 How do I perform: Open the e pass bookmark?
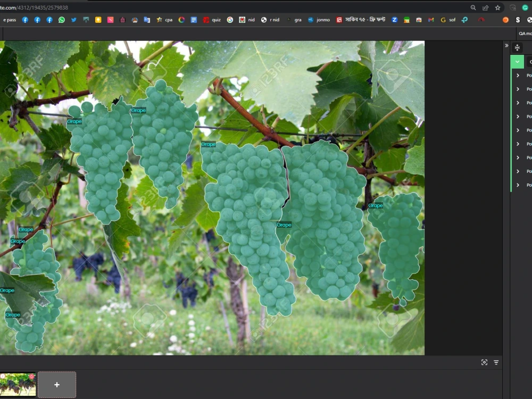[x=10, y=20]
